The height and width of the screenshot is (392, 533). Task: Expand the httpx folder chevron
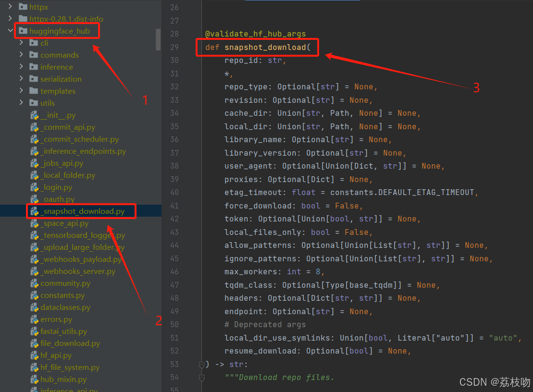click(10, 6)
